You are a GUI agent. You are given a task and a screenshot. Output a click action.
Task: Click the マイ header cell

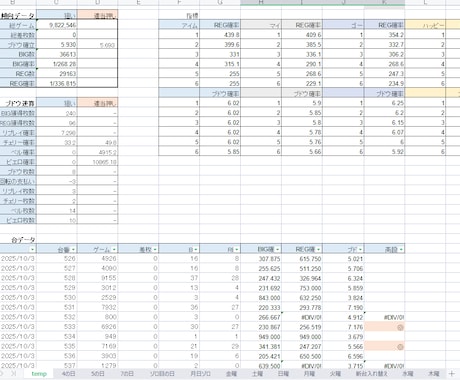click(261, 25)
